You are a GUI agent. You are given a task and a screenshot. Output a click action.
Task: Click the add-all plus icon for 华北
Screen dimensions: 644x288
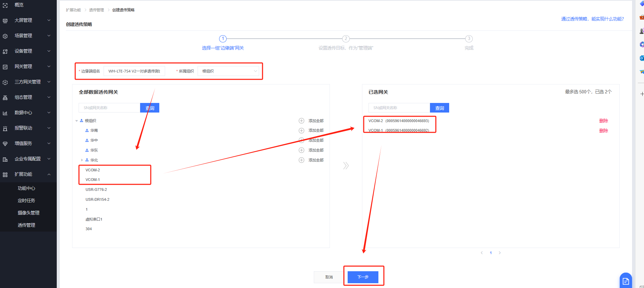(301, 160)
